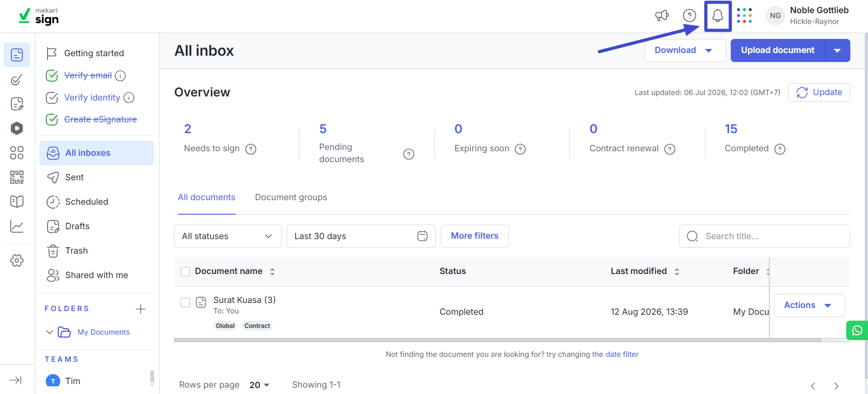The height and width of the screenshot is (394, 868).
Task: Open All inboxes in sidebar
Action: coord(96,153)
